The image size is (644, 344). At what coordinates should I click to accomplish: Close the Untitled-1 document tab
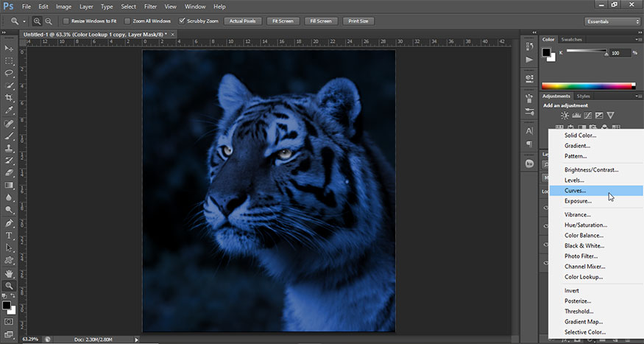[173, 35]
